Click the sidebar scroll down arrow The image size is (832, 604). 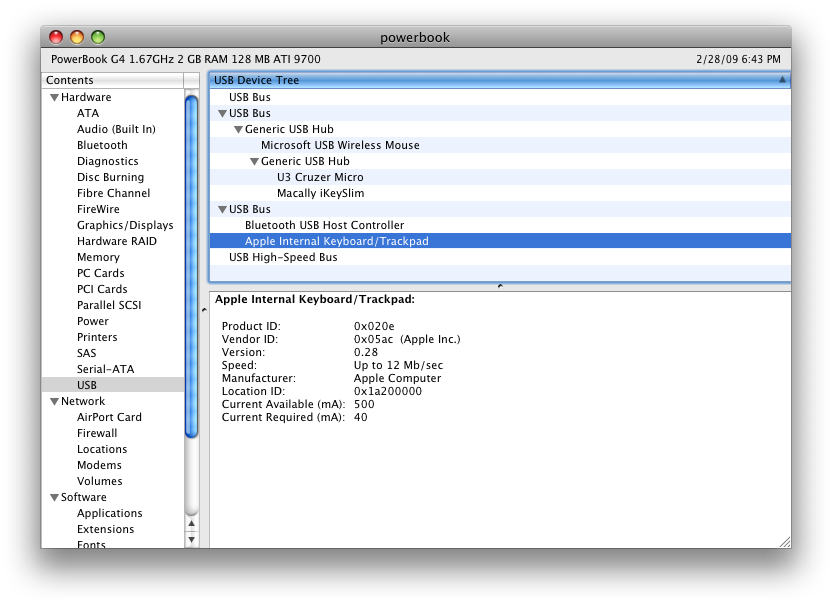192,540
